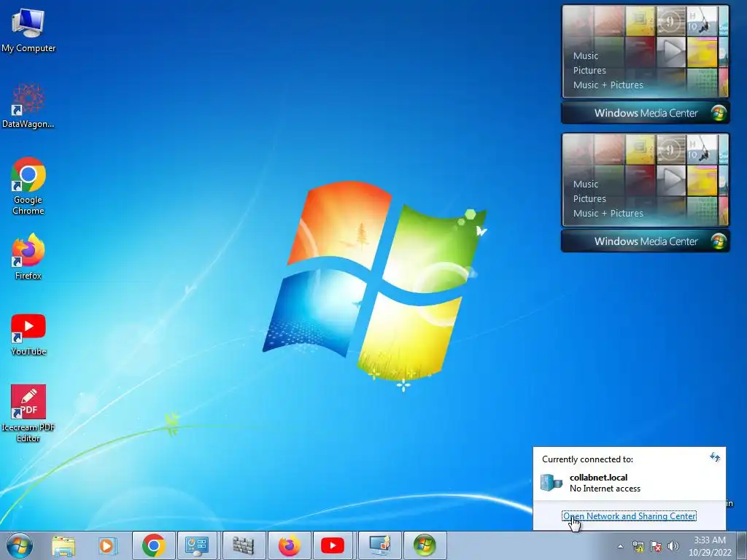
Task: Click the Media Center logo on upper gadget bar
Action: pos(719,113)
